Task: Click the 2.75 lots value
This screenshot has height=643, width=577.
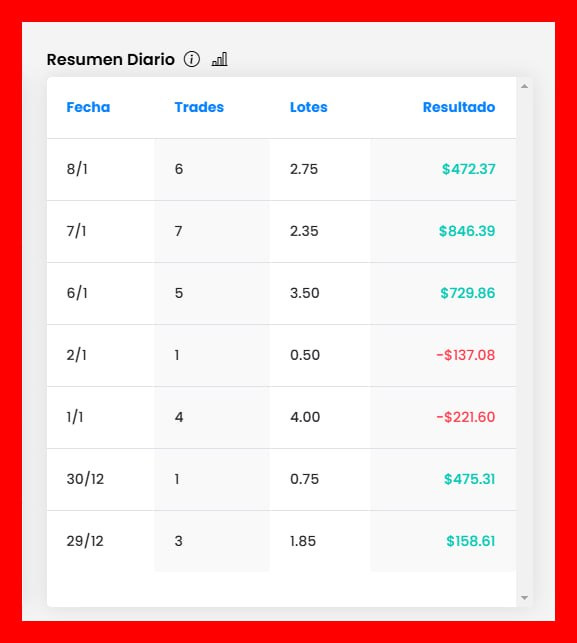Action: tap(304, 169)
